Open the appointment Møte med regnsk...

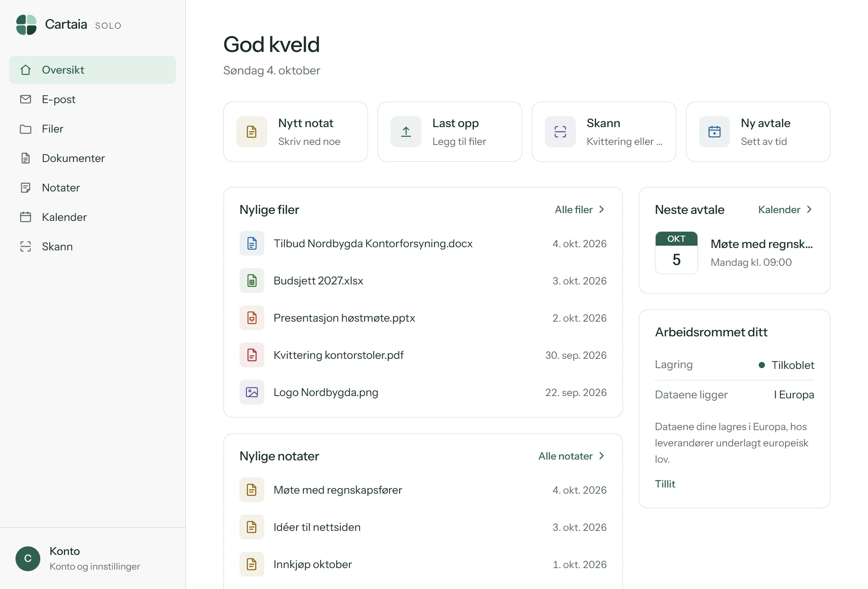[735, 253]
